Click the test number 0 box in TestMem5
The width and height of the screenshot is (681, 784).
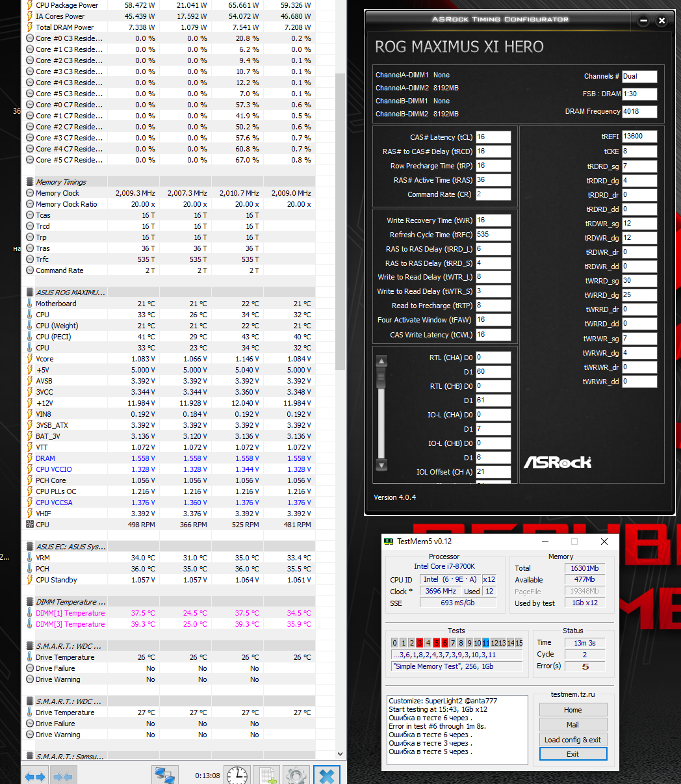click(395, 643)
